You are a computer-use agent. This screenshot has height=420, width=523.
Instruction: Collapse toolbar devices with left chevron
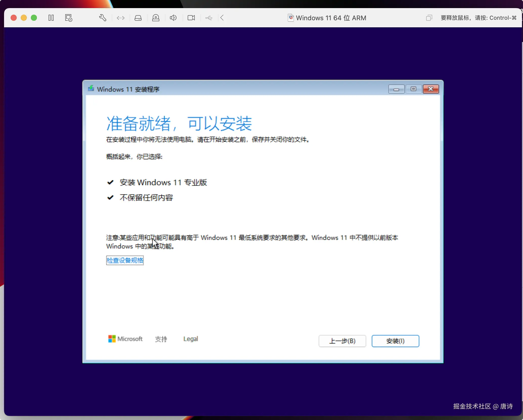pos(222,18)
